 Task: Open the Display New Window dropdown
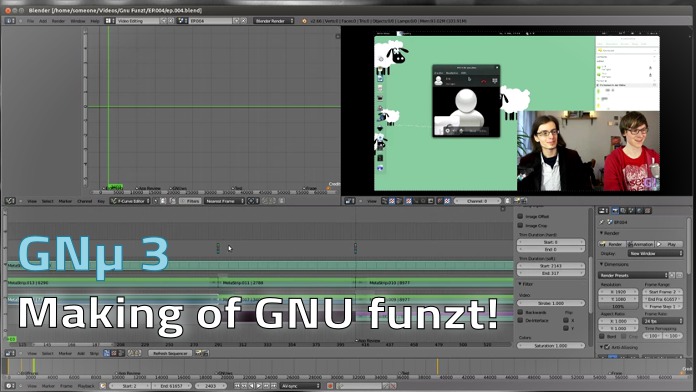[655, 253]
